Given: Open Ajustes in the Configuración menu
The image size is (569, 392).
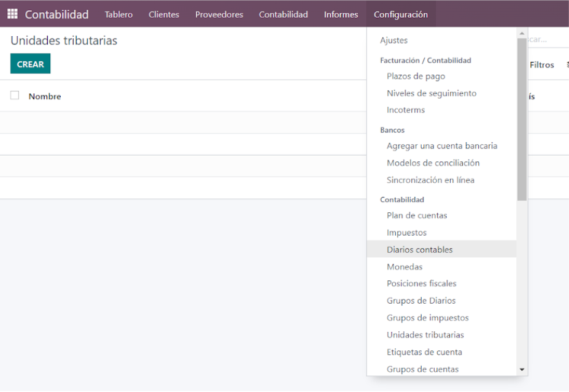Looking at the screenshot, I should pos(394,40).
